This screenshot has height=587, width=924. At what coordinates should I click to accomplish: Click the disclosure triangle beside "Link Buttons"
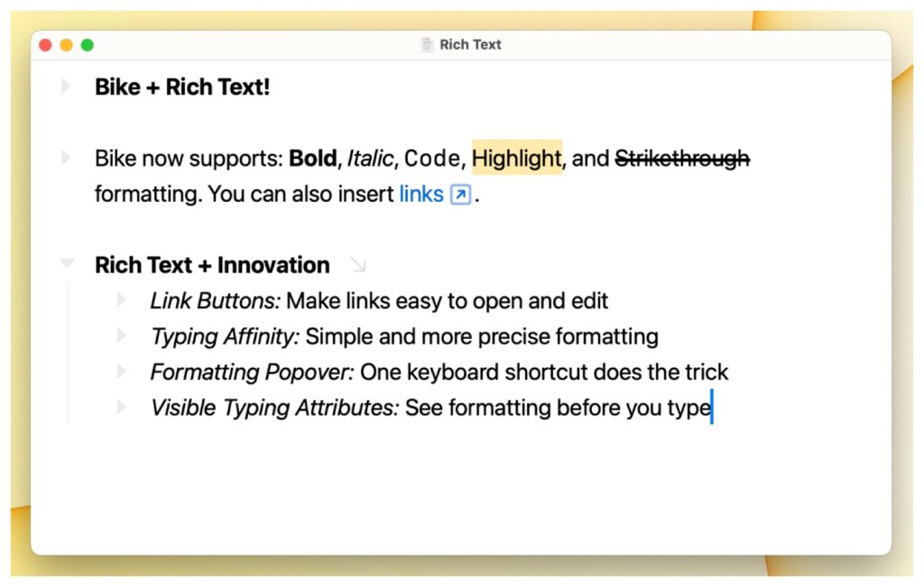pyautogui.click(x=122, y=300)
